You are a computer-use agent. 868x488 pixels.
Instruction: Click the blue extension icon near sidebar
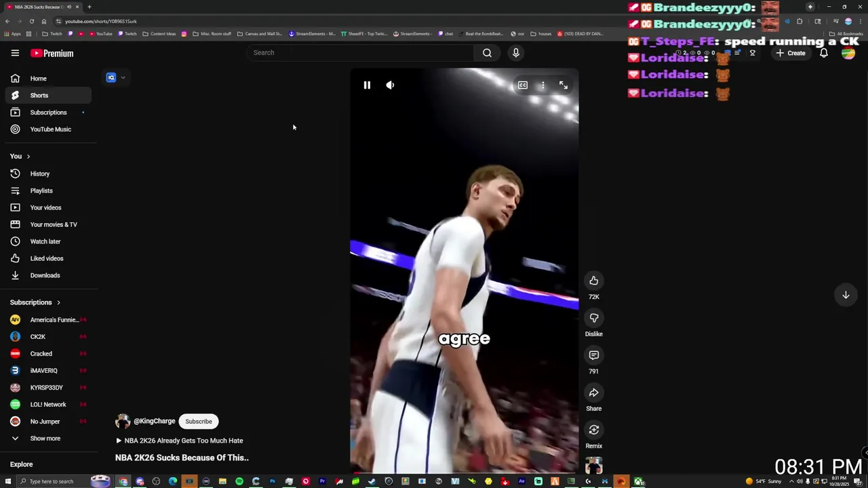[111, 78]
